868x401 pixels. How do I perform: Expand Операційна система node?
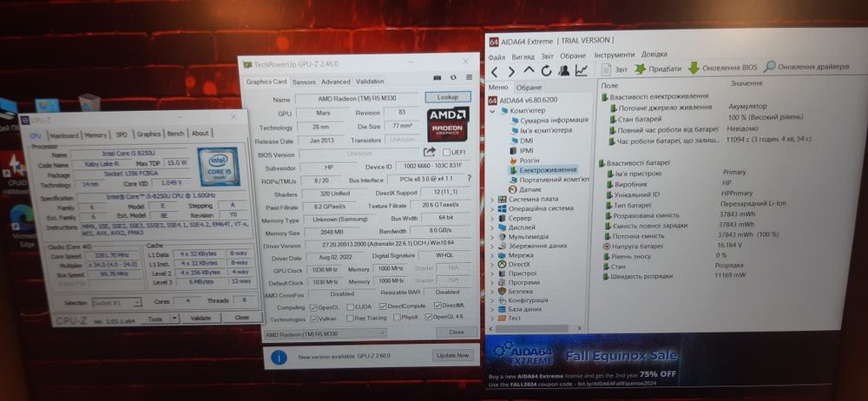coord(493,209)
